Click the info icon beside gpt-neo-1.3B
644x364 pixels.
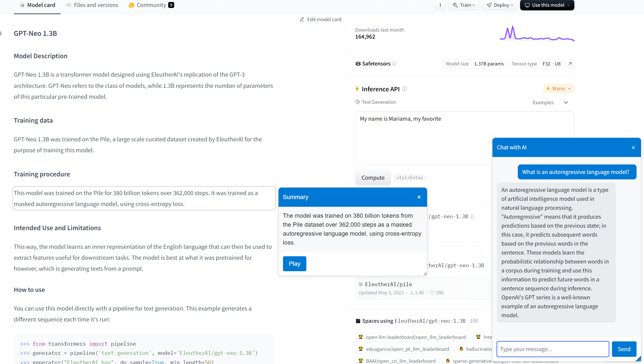[x=472, y=217]
